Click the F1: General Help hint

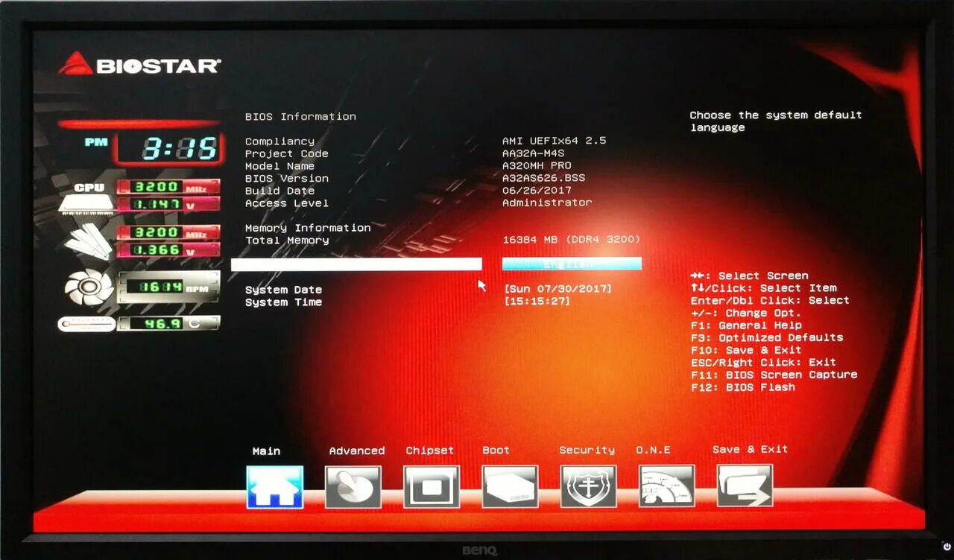pyautogui.click(x=746, y=325)
